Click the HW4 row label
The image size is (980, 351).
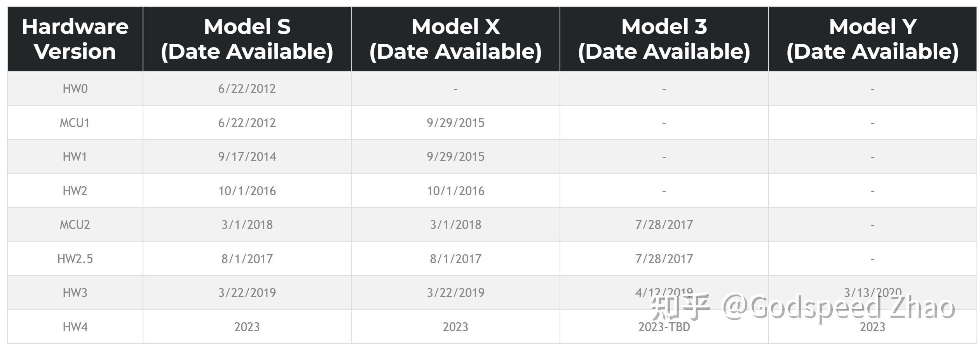point(75,327)
